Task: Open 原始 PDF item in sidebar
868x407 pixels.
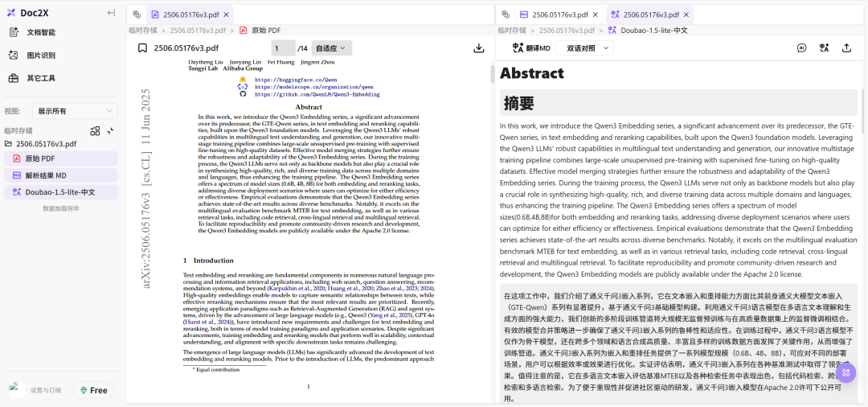Action: tap(61, 158)
